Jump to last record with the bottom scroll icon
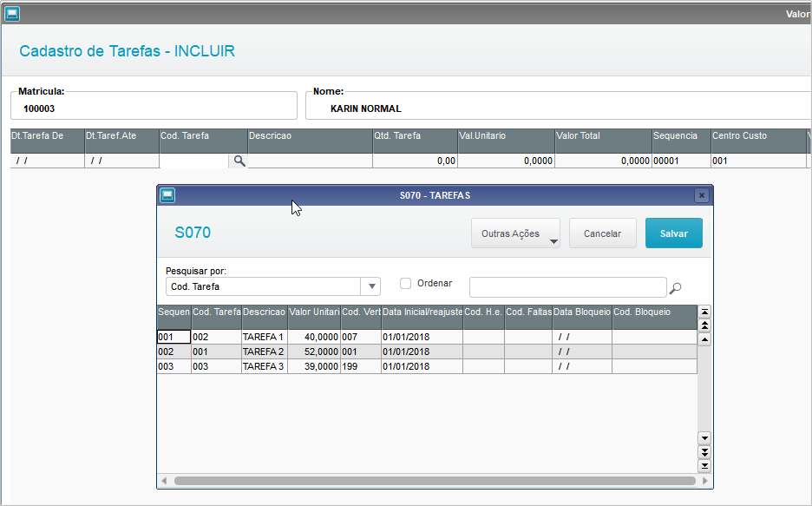 (704, 466)
